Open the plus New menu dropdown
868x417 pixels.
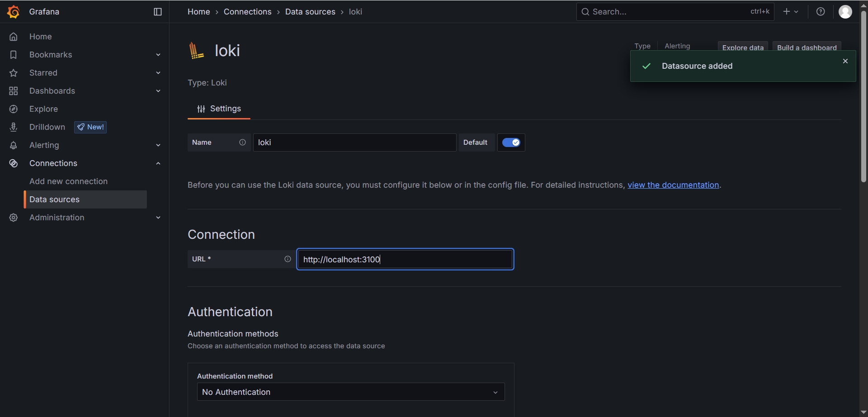(790, 12)
